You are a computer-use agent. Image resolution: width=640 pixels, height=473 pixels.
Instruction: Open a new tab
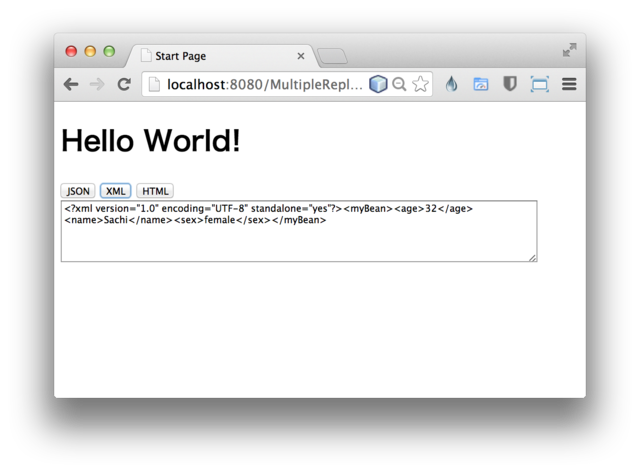coord(332,56)
